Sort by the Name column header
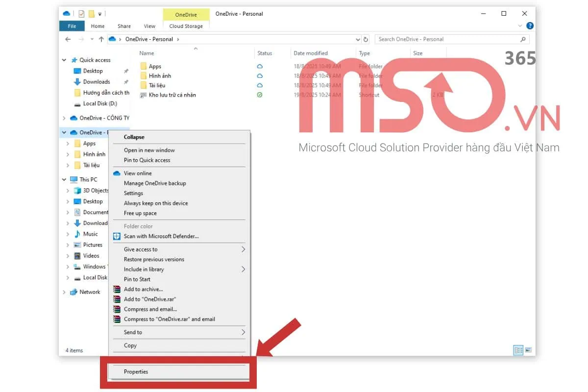This screenshot has width=588, height=392. coord(147,53)
